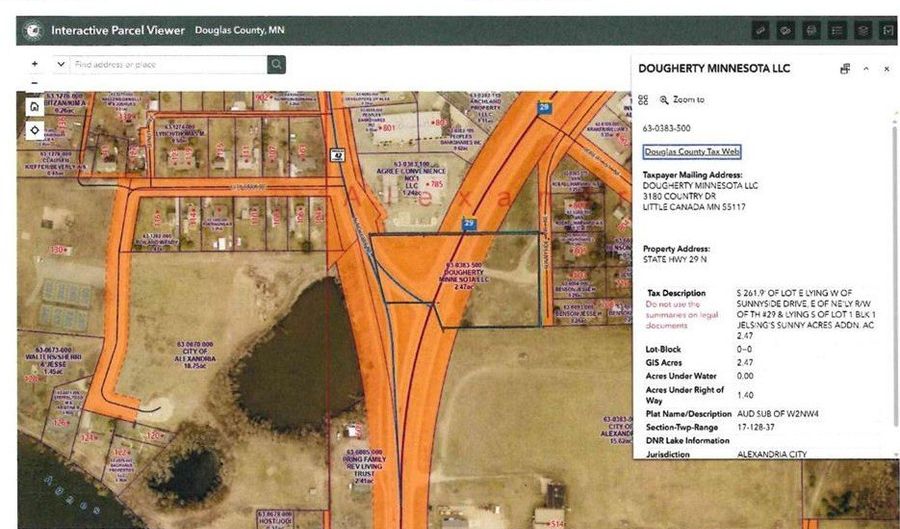
Task: Zoom in with the plus button
Action: (34, 64)
